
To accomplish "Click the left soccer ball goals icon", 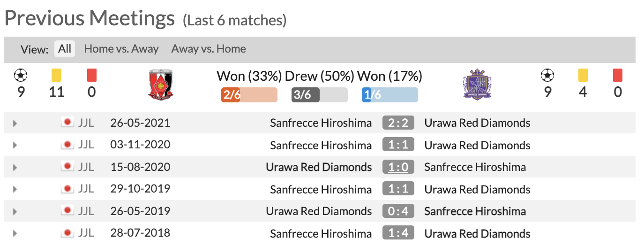I will coord(21,75).
